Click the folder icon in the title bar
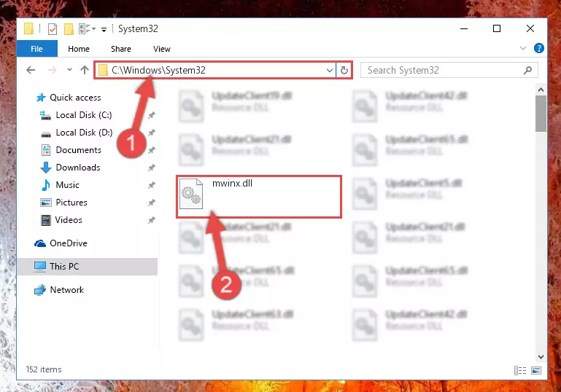561x392 pixels. coord(29,28)
